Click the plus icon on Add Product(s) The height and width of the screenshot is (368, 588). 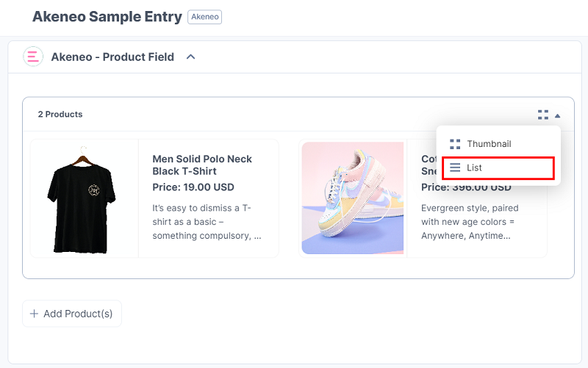[34, 314]
